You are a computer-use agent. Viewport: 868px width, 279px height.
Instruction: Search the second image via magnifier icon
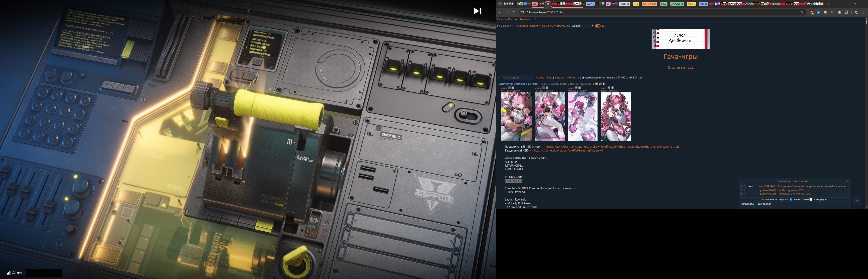[x=543, y=88]
